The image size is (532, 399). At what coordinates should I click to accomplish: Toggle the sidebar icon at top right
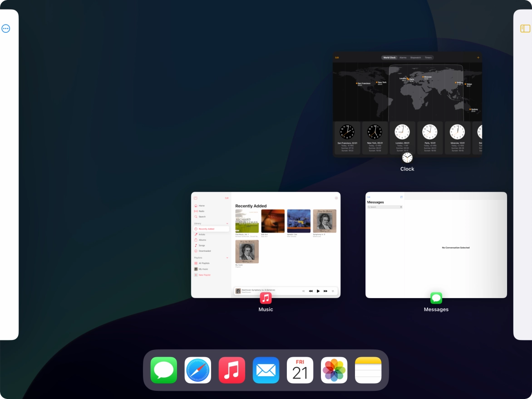(x=525, y=28)
